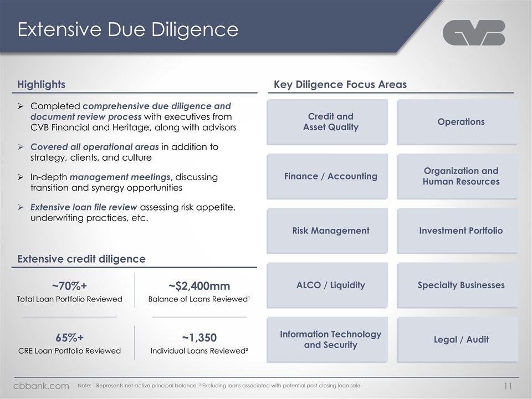Click the CVB logo in the header
The width and height of the screenshot is (532, 399).
(474, 33)
